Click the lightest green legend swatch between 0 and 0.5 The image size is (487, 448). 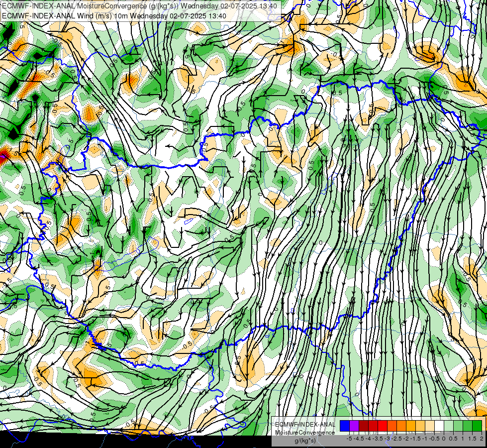449,426
